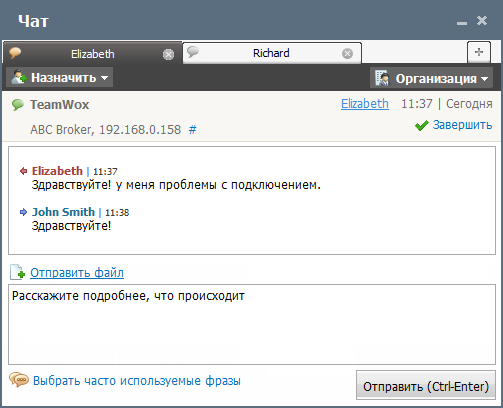The width and height of the screenshot is (503, 408).
Task: Add a new chat tab with plus button
Action: pos(479,52)
